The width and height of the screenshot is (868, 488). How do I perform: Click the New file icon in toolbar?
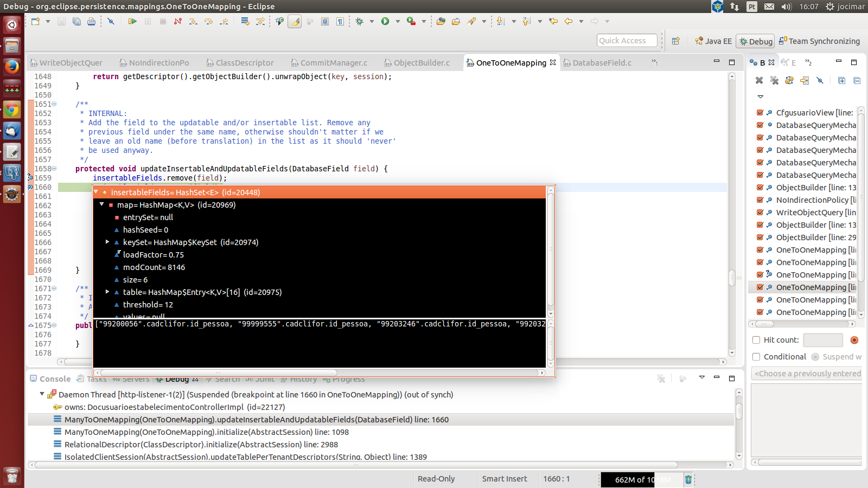35,22
